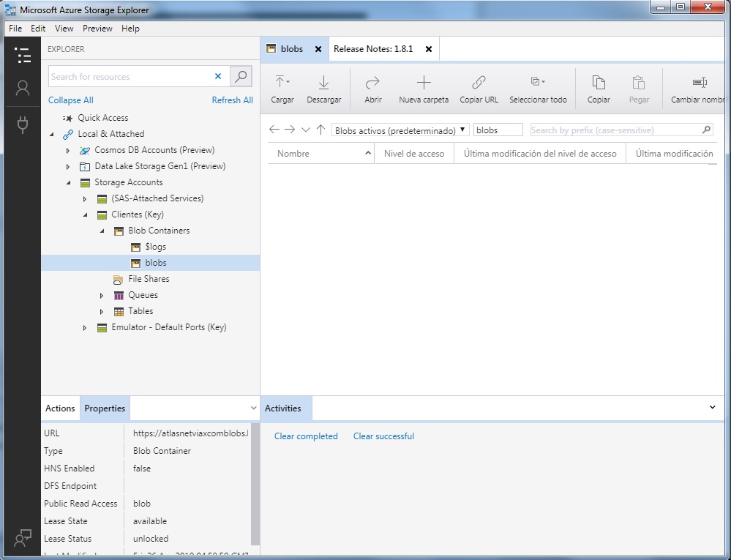Expand the Queues node
This screenshot has height=560, width=731.
pyautogui.click(x=102, y=296)
